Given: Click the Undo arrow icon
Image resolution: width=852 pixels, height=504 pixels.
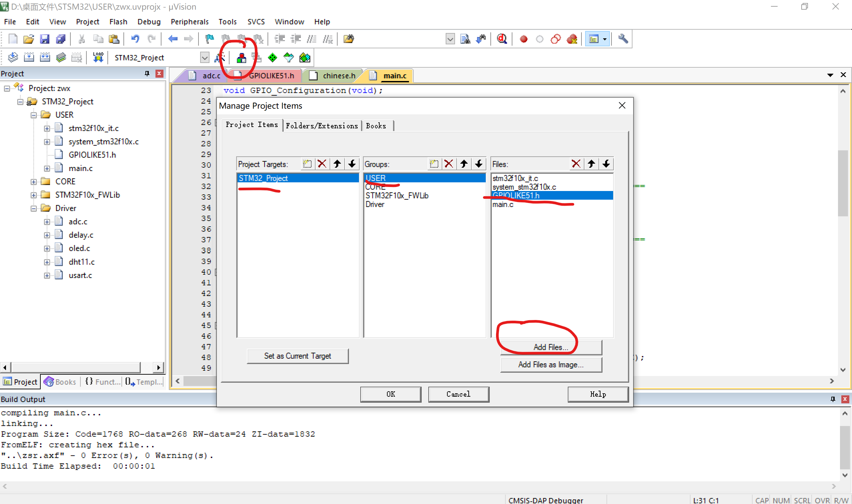Looking at the screenshot, I should (x=135, y=39).
